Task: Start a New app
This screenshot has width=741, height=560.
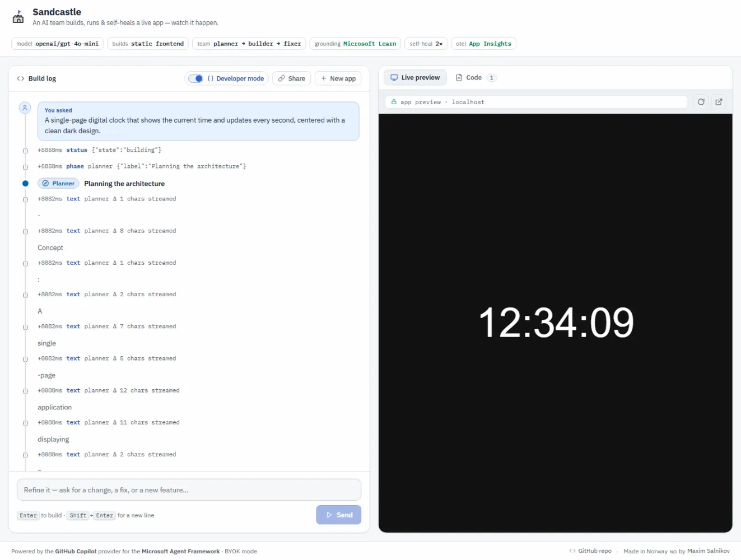Action: 338,78
